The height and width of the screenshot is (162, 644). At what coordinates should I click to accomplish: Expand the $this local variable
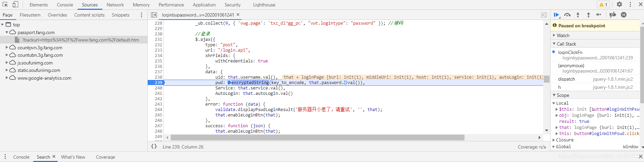pos(557,109)
